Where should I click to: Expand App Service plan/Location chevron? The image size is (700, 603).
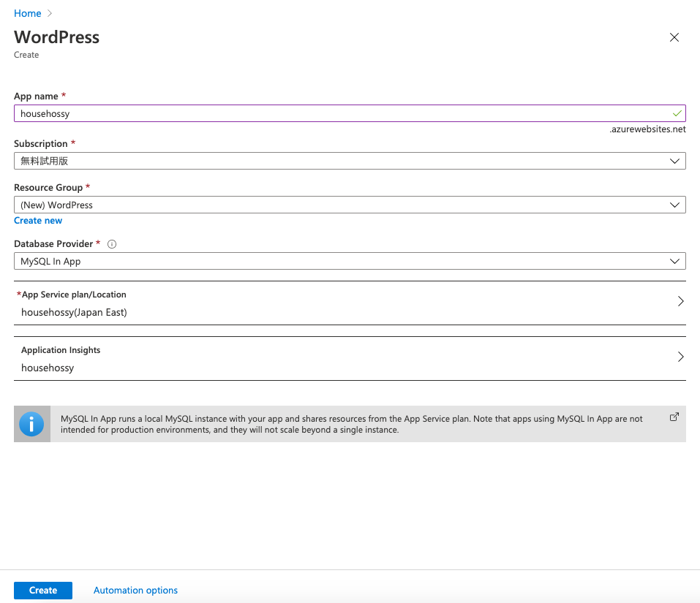point(680,301)
